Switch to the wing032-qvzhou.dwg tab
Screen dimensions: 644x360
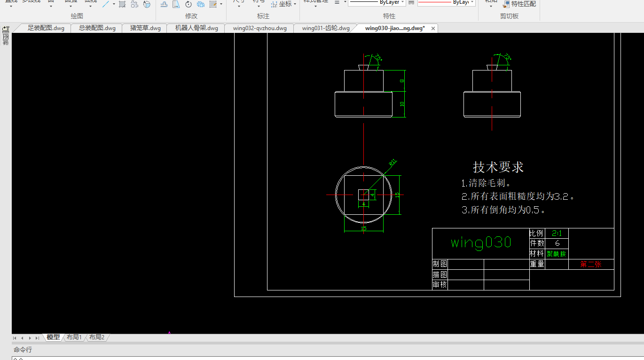(x=259, y=28)
